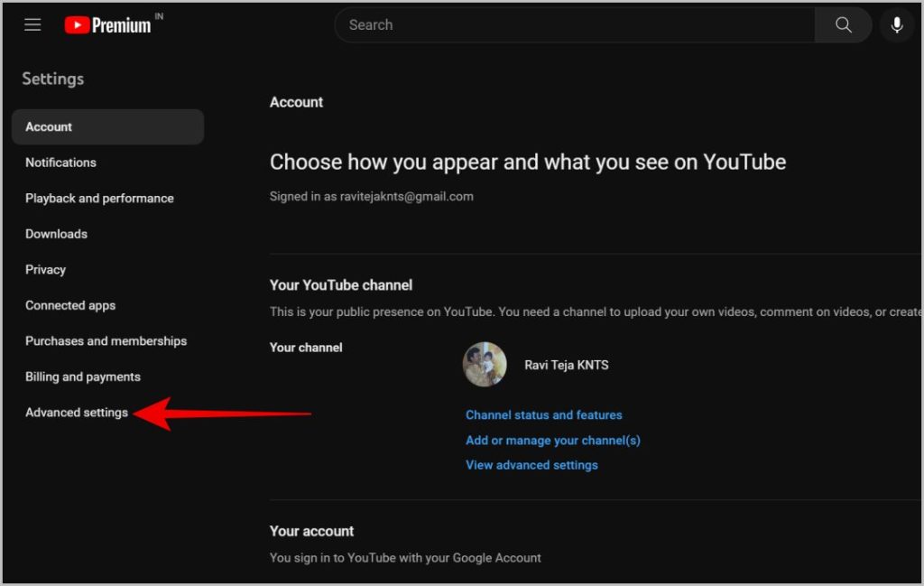This screenshot has width=924, height=586.
Task: Open Channel status and features link
Action: click(543, 415)
